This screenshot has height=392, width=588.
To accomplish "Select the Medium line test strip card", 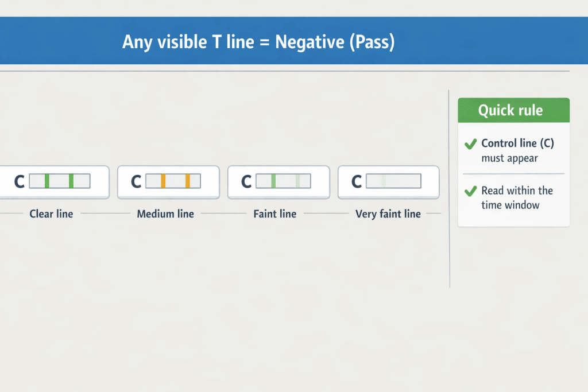I will click(x=168, y=182).
